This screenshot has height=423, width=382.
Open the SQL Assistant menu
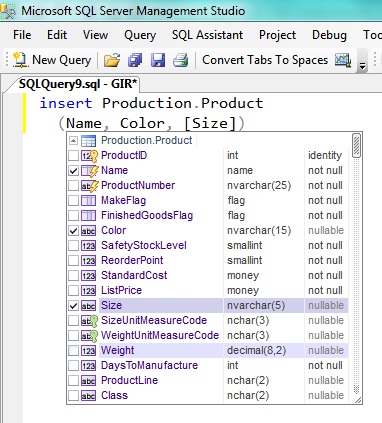click(x=207, y=35)
